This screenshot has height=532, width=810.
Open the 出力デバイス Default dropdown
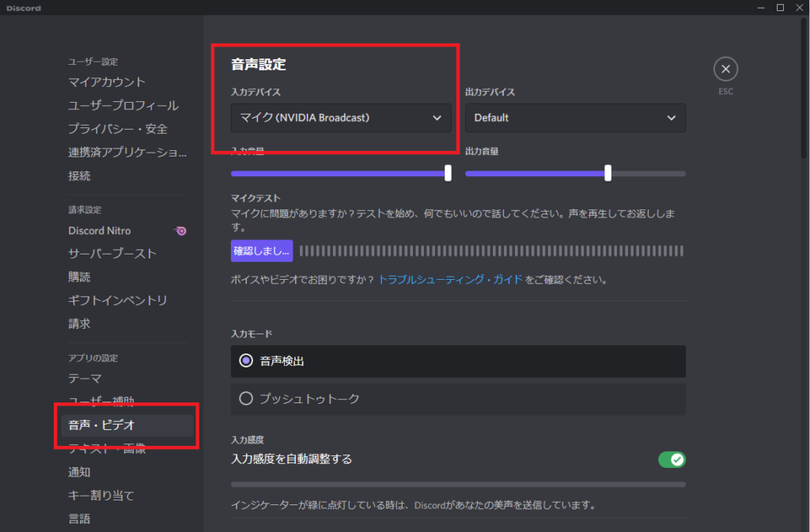(x=574, y=118)
